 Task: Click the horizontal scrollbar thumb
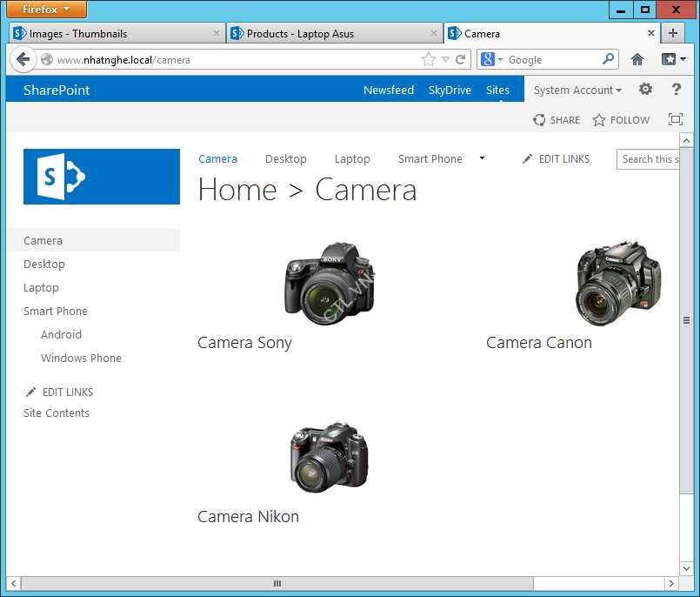pyautogui.click(x=277, y=583)
